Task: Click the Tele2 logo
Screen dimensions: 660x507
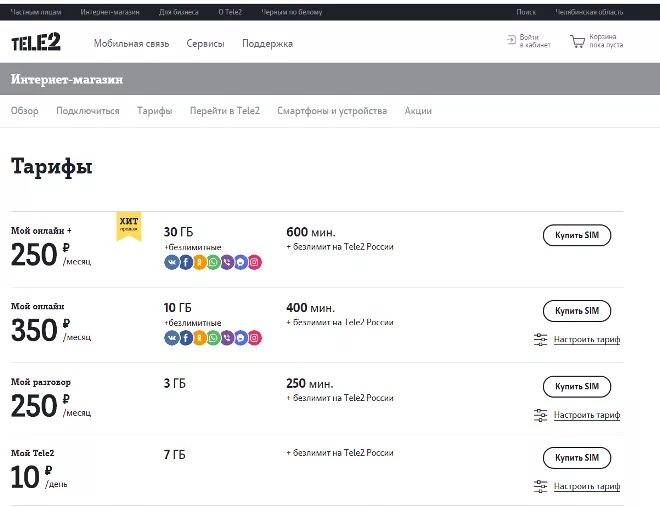Action: coord(34,43)
